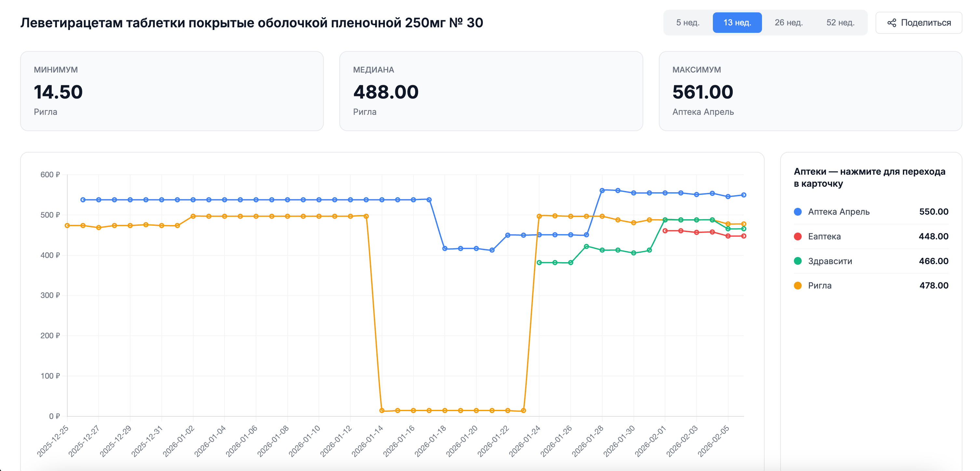Click the МИНИМУМ 14.50 stat card
The width and height of the screenshot is (980, 471).
click(x=171, y=91)
